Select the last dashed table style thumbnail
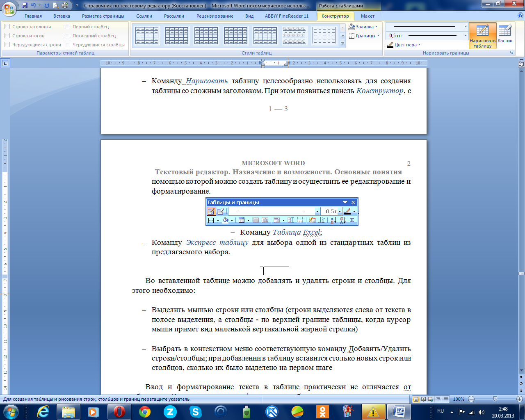The height and width of the screenshot is (420, 525). [x=324, y=36]
